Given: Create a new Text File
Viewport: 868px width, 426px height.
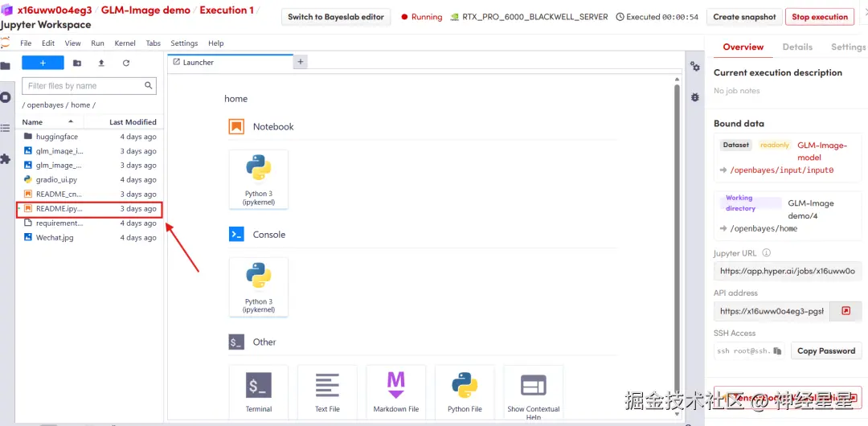Looking at the screenshot, I should coord(327,391).
